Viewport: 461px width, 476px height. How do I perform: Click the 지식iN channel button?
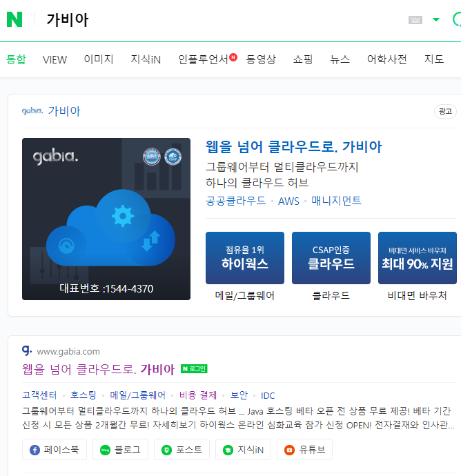pyautogui.click(x=243, y=450)
